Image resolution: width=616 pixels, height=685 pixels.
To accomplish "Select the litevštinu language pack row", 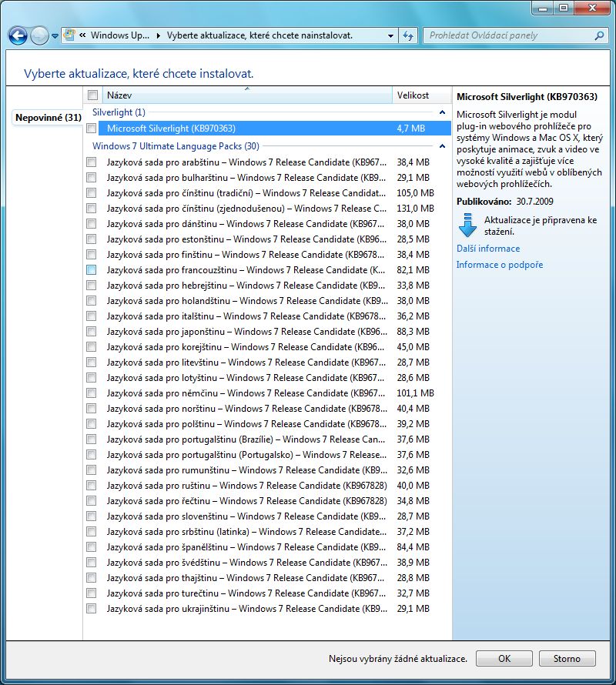I will (x=269, y=363).
